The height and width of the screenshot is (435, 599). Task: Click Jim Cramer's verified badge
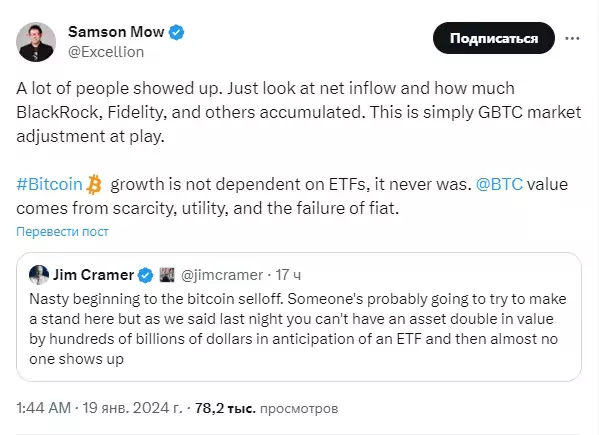(x=146, y=275)
